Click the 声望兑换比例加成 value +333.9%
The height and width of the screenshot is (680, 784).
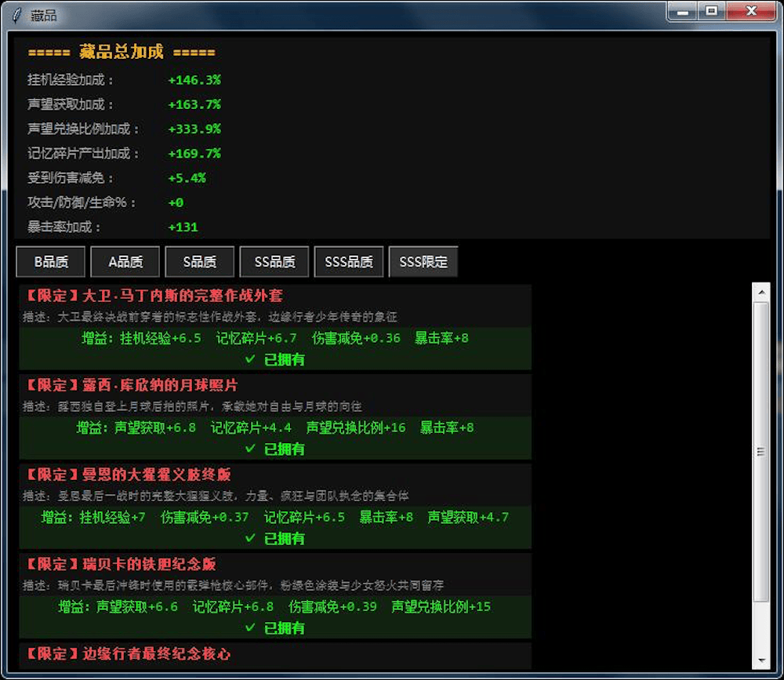[194, 129]
